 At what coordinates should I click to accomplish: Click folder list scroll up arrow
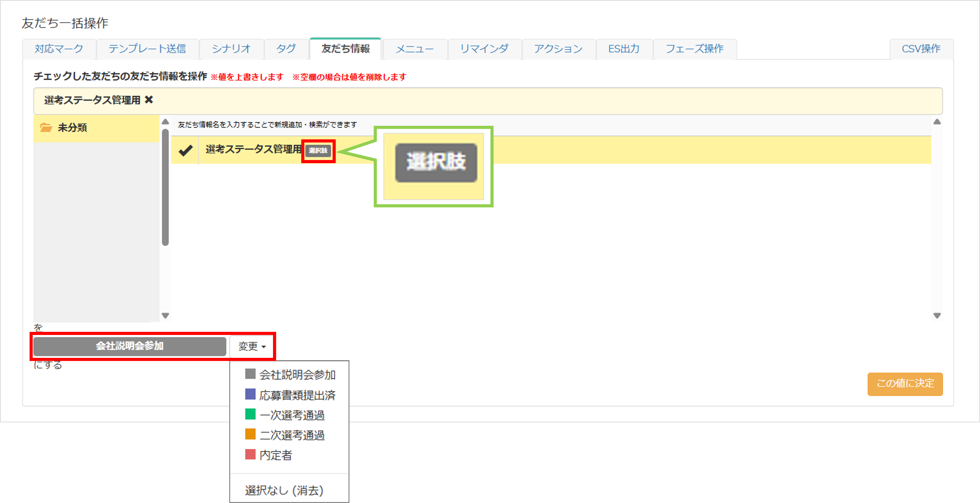[165, 122]
